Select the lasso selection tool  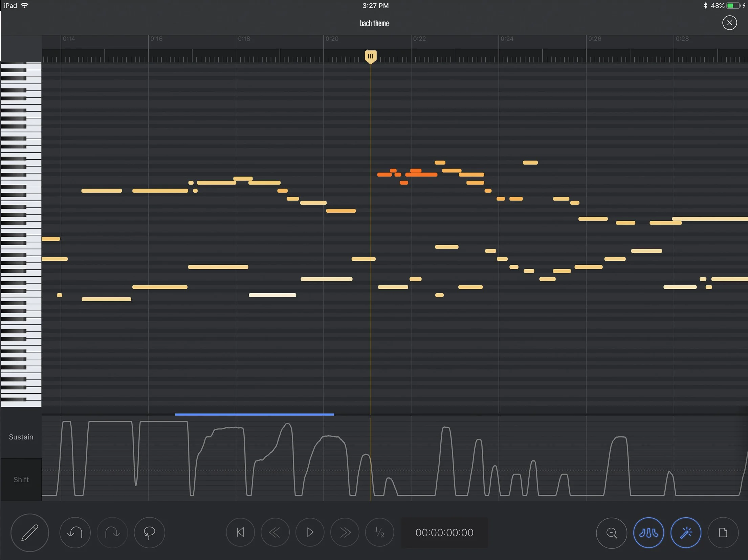149,533
